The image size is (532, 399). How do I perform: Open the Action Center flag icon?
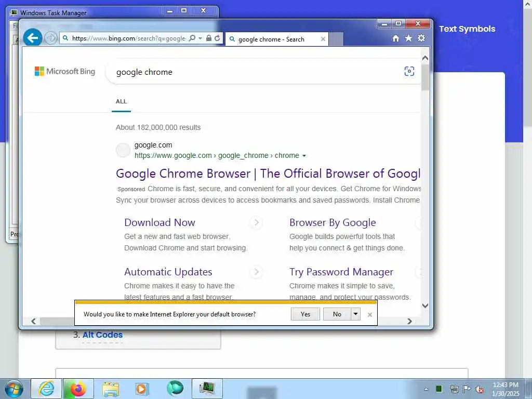(467, 389)
